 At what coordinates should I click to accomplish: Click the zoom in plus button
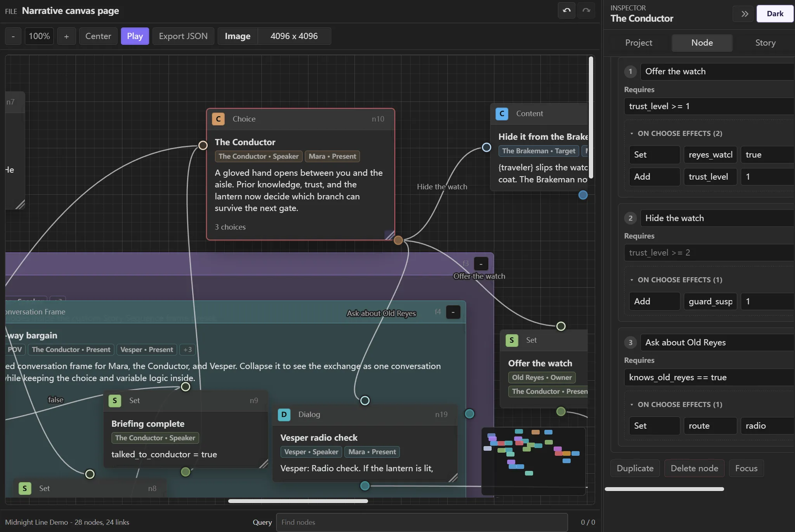point(66,36)
